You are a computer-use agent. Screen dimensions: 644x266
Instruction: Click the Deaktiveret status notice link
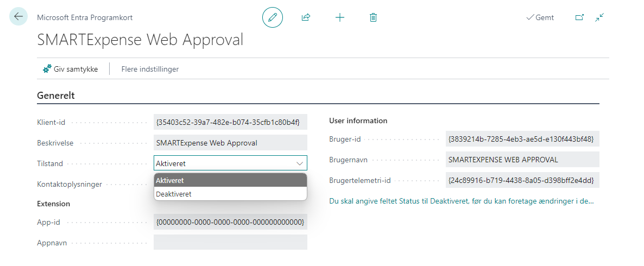[x=462, y=201]
